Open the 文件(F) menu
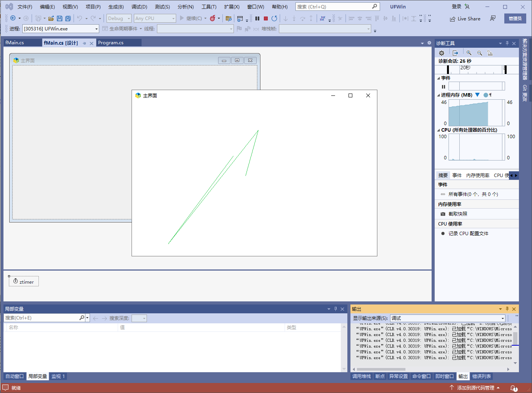This screenshot has height=393, width=532. tap(25, 7)
